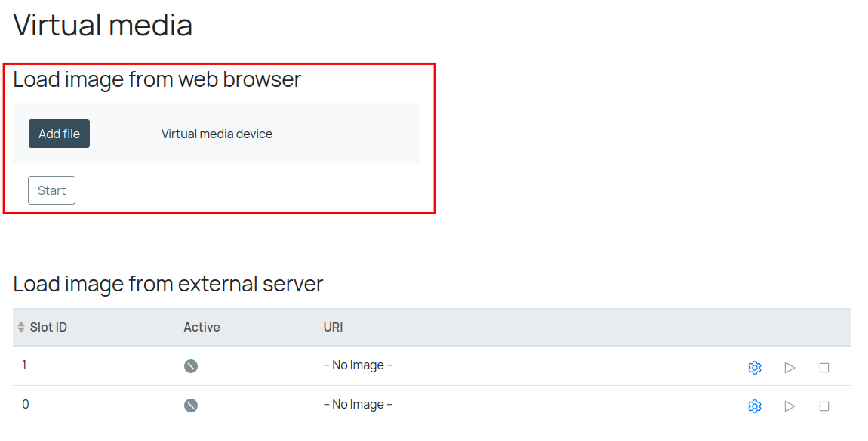Click the slot ID 1 cell
This screenshot has height=441, width=868.
pyautogui.click(x=24, y=365)
